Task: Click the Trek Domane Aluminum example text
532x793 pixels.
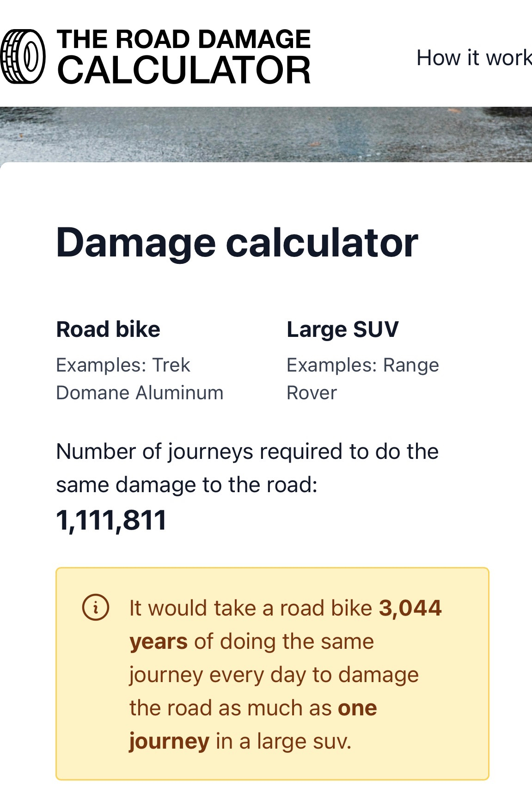Action: pos(139,379)
